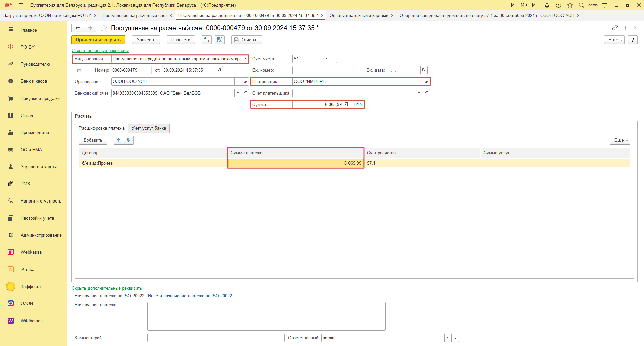Image resolution: width=644 pixels, height=346 pixels.
Task: Select Расшифровка платежа tab
Action: tap(102, 128)
